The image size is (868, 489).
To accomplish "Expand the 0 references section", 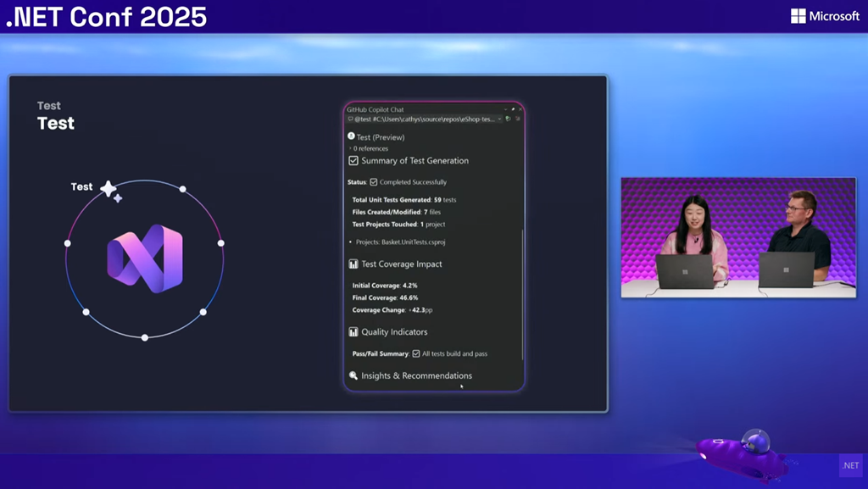I will (351, 149).
